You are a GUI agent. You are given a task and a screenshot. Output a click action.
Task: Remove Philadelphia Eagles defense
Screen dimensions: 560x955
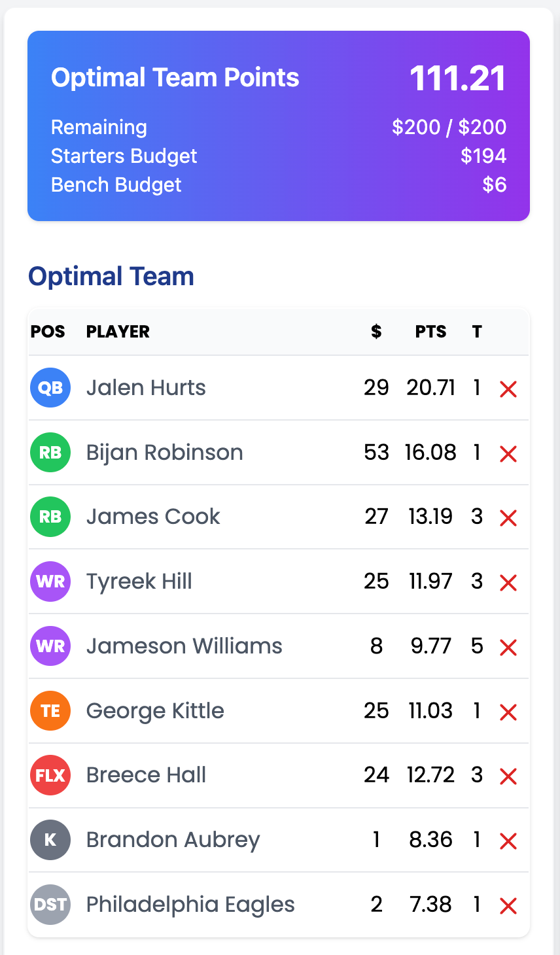[x=508, y=905]
